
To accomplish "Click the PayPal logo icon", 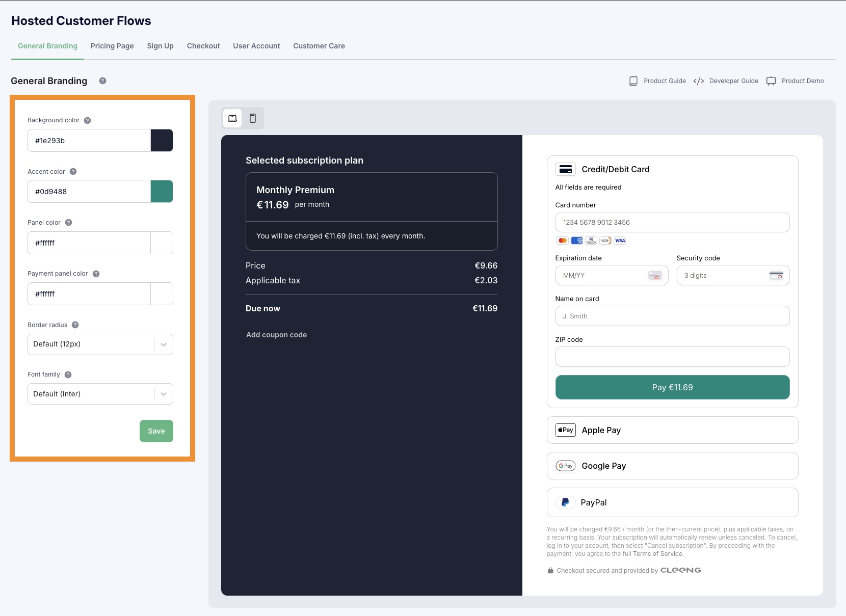I will [x=565, y=502].
